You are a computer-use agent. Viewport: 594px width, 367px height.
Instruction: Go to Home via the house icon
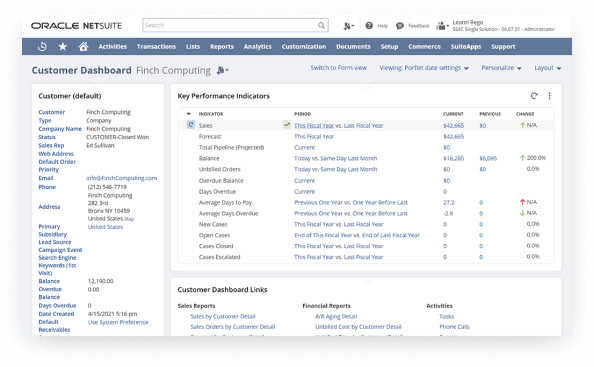coord(83,46)
